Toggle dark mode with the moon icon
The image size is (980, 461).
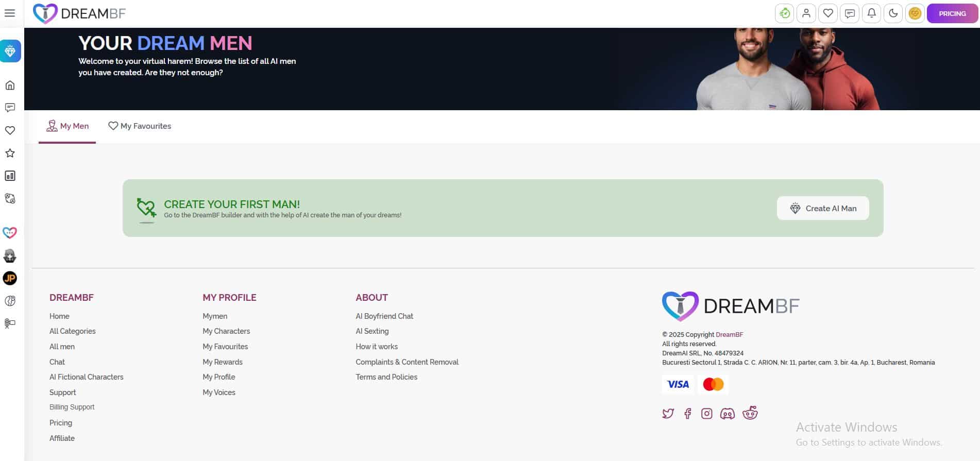point(893,13)
